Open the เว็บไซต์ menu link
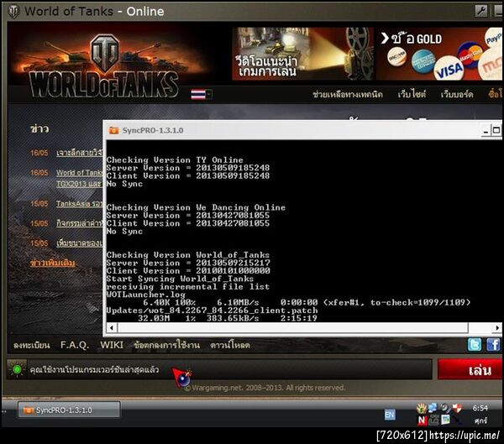This screenshot has height=444, width=504. point(412,95)
